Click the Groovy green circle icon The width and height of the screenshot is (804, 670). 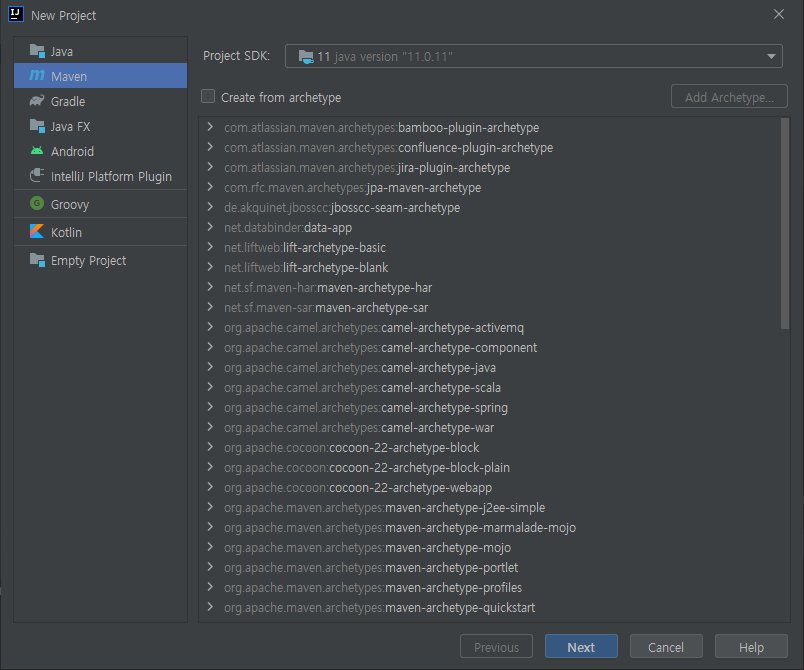click(x=37, y=204)
